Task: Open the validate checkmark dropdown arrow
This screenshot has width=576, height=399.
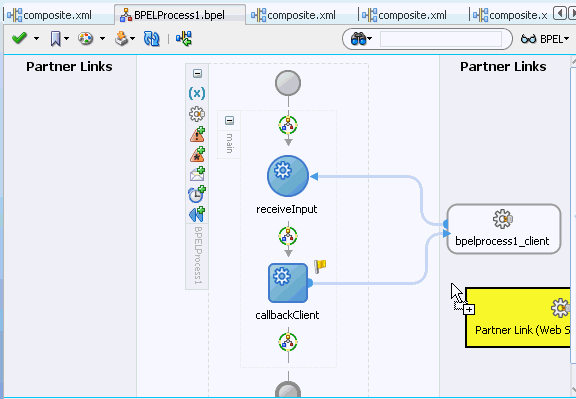Action: (x=36, y=38)
